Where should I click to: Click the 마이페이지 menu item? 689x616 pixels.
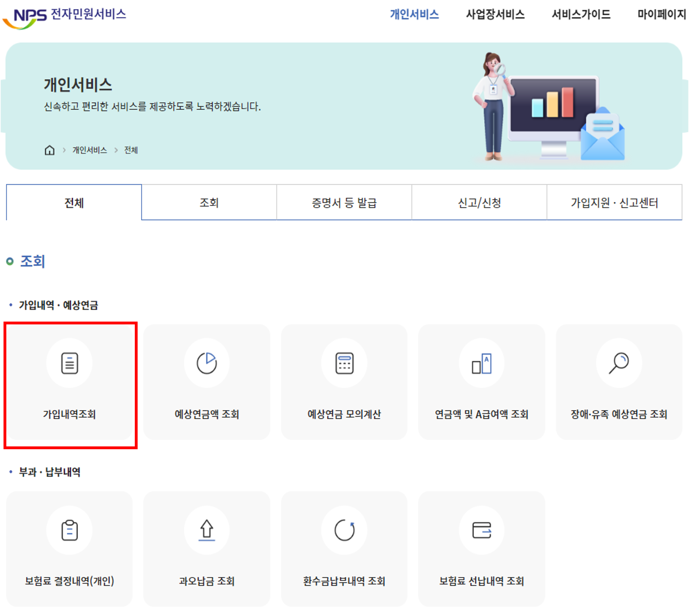point(661,14)
